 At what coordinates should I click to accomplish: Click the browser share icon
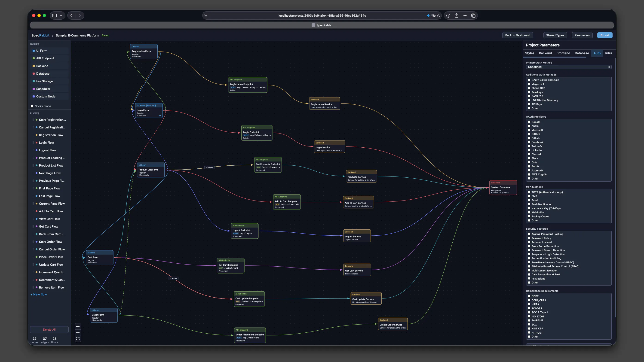(x=457, y=15)
